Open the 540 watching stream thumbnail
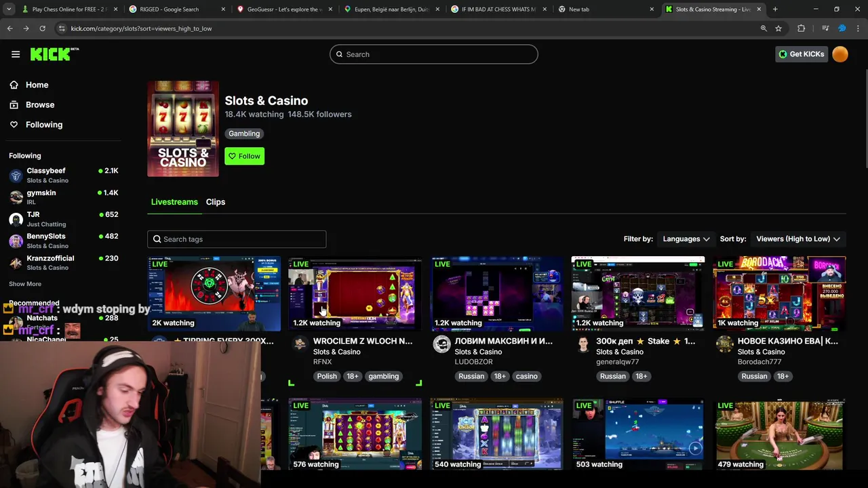868x488 pixels. point(496,434)
